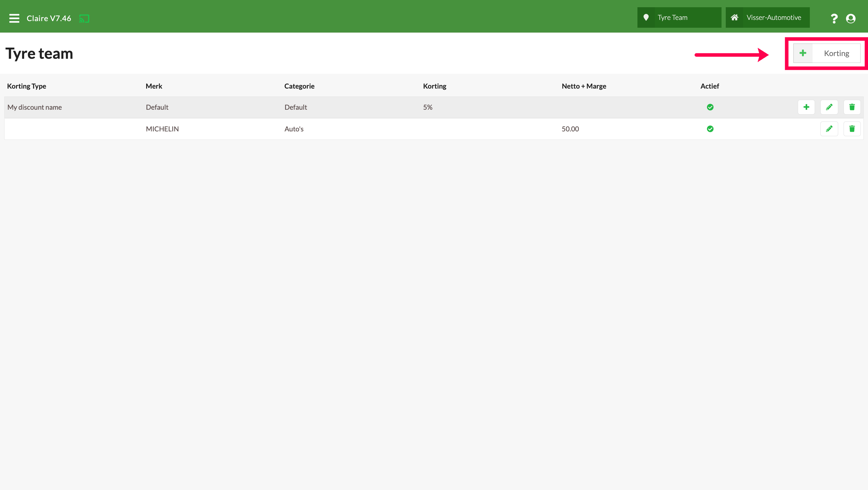Select Default in the Merk column
This screenshot has height=490, width=868.
[157, 107]
